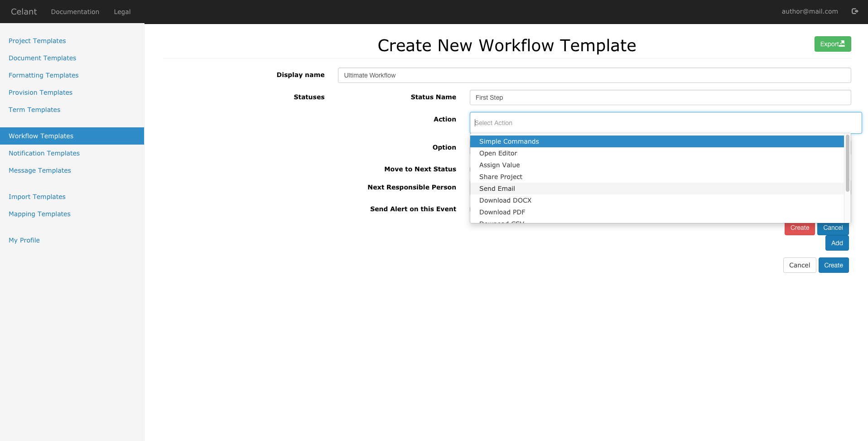868x441 pixels.
Task: Go to My Profile
Action: point(24,240)
